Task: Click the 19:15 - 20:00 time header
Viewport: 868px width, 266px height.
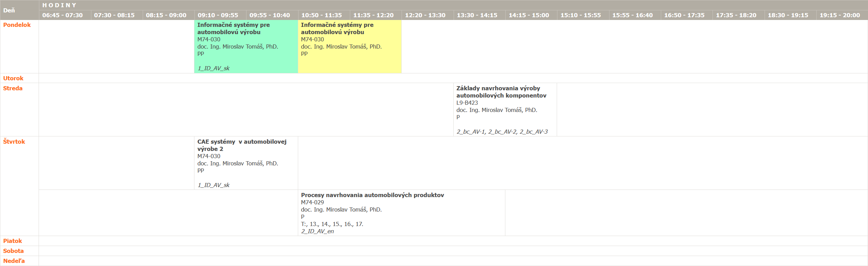Action: (840, 15)
